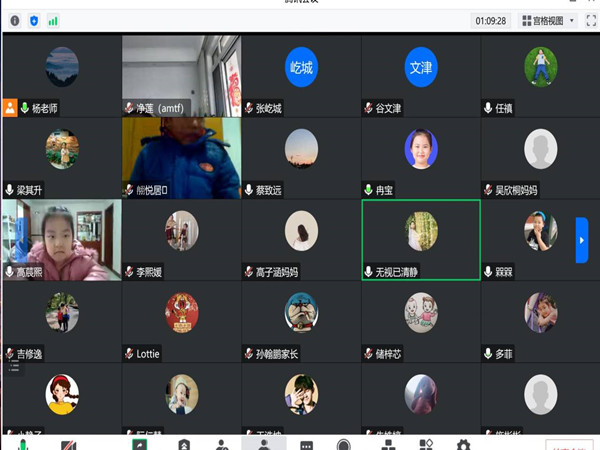Image resolution: width=600 pixels, height=450 pixels.
Task: Select 任禛's avatar of child on grass
Action: point(540,67)
